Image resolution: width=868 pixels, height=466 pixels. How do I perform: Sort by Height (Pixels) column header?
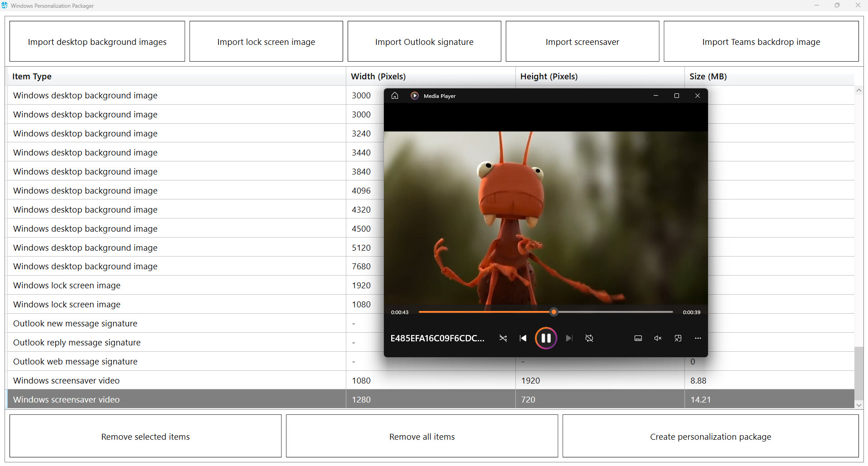pyautogui.click(x=600, y=76)
